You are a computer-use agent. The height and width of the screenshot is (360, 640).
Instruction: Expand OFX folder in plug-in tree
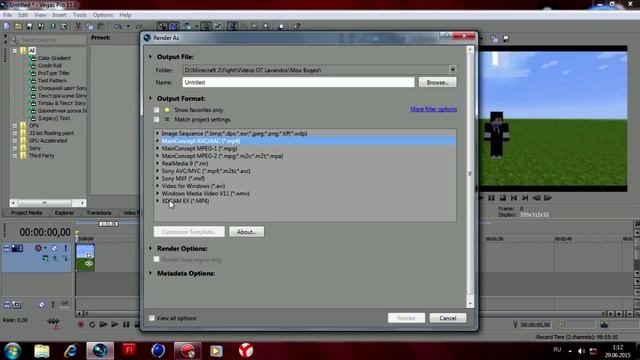15,126
